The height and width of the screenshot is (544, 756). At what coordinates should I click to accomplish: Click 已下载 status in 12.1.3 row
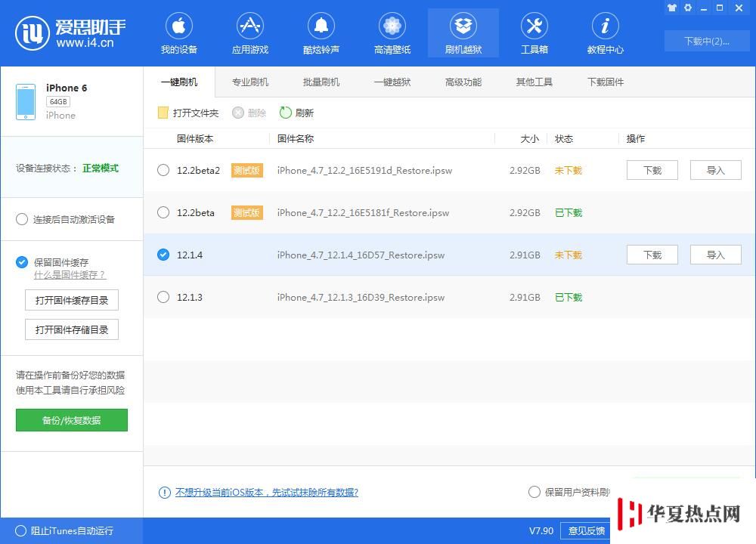click(569, 298)
